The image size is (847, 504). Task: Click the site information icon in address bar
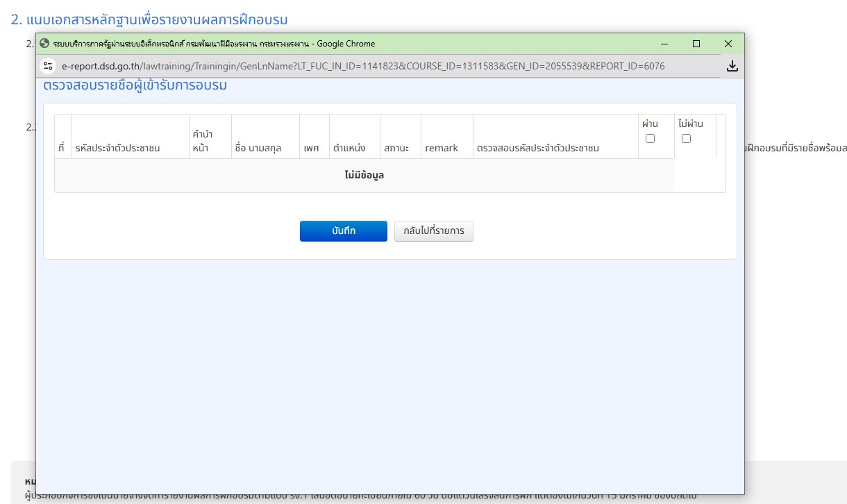tap(48, 66)
